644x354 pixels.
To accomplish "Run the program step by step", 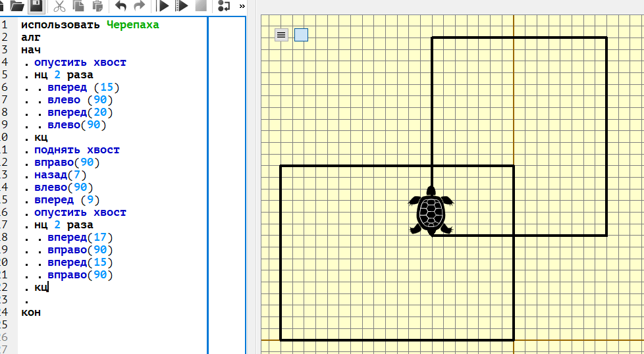I will (x=182, y=6).
